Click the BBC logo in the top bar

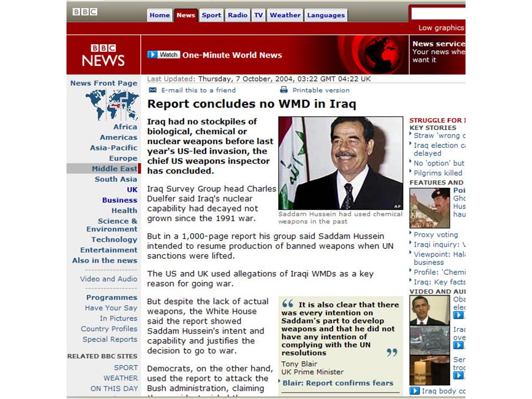click(x=85, y=12)
